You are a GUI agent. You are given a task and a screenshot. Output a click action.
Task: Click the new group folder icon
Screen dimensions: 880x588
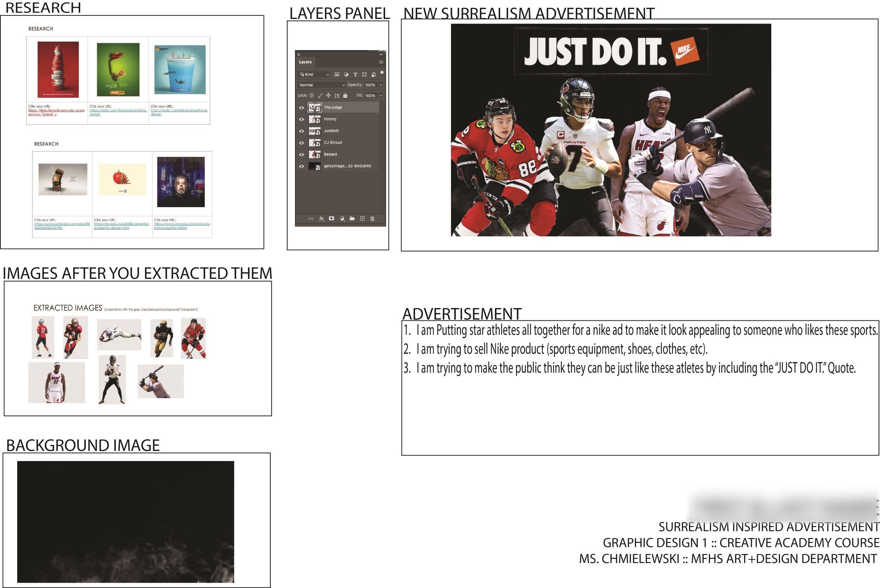352,219
